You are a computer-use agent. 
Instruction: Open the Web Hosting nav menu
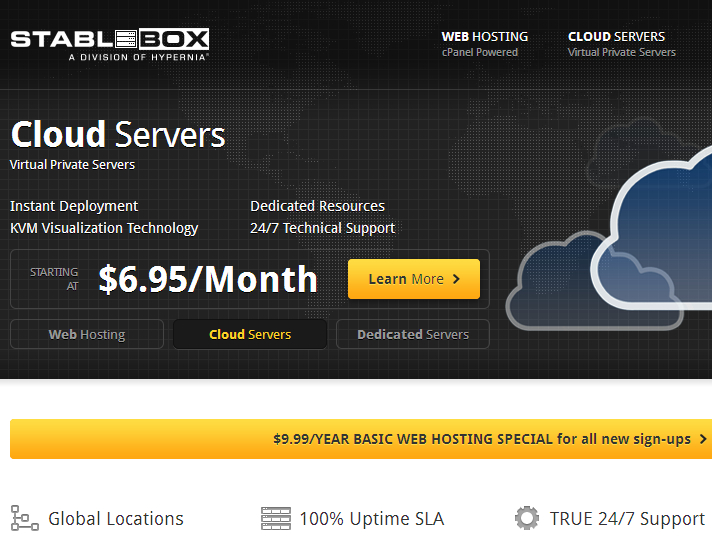click(485, 44)
